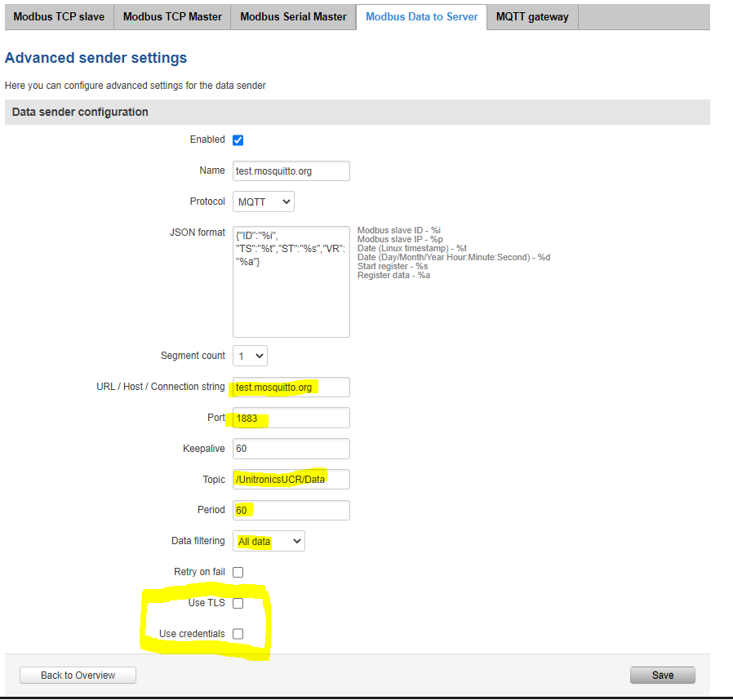
Task: Go to the Modbus Serial Master tab
Action: pos(293,17)
